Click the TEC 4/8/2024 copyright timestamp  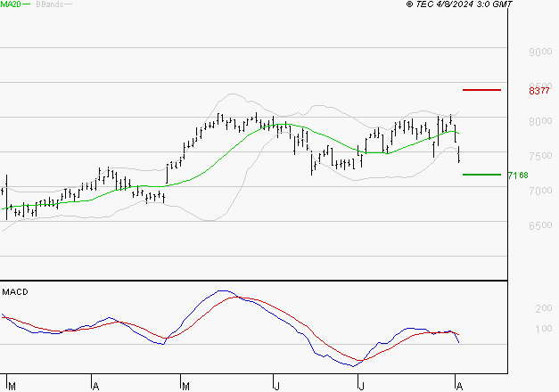pos(459,4)
